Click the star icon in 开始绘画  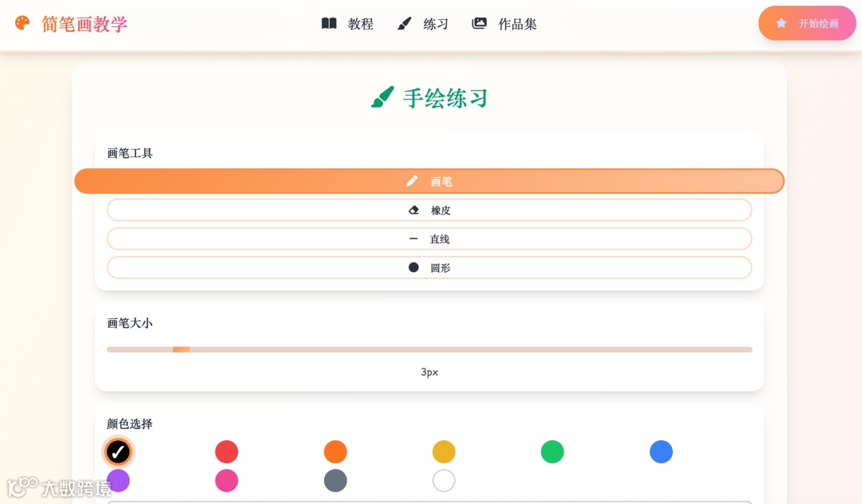pos(781,24)
